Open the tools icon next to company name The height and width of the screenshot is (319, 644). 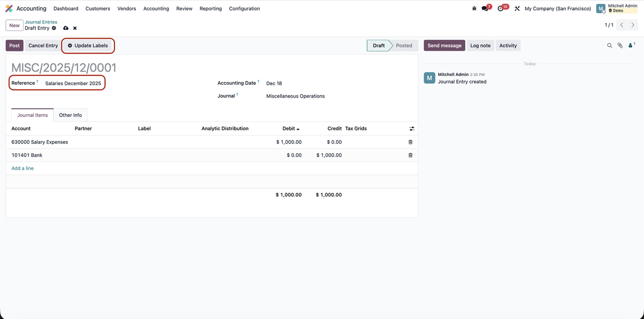[x=517, y=8]
